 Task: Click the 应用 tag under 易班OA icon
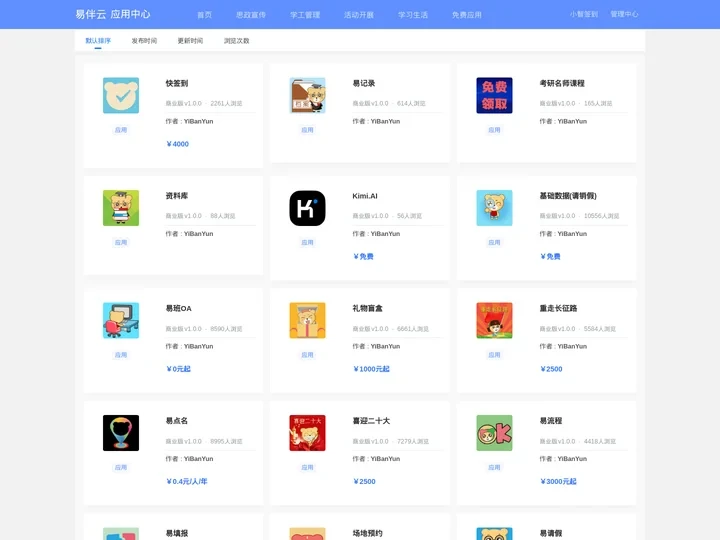[121, 355]
